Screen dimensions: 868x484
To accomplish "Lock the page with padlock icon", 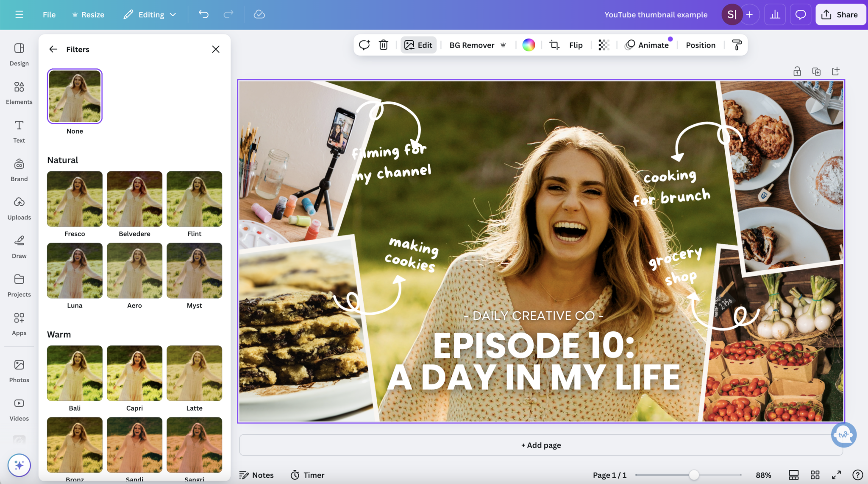I will coord(797,71).
